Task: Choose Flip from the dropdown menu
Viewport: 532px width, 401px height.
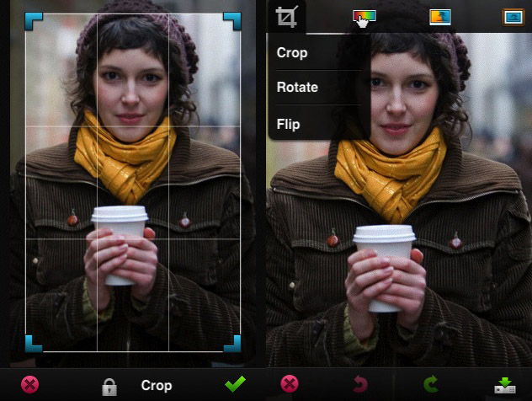Action: click(x=288, y=124)
